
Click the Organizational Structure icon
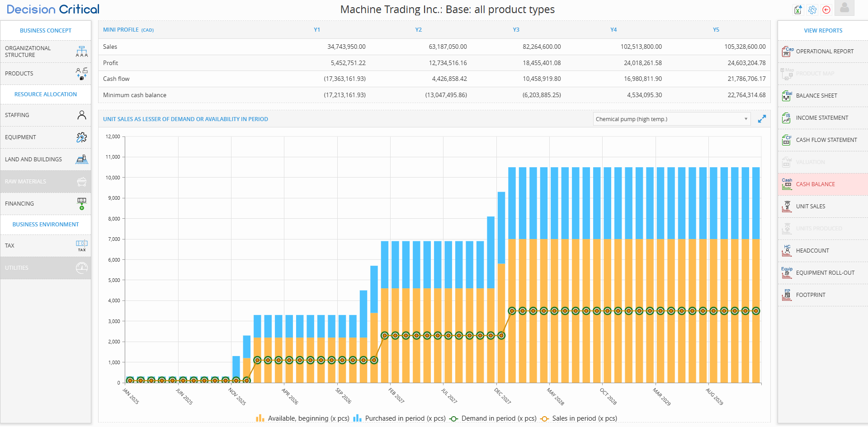tap(82, 52)
